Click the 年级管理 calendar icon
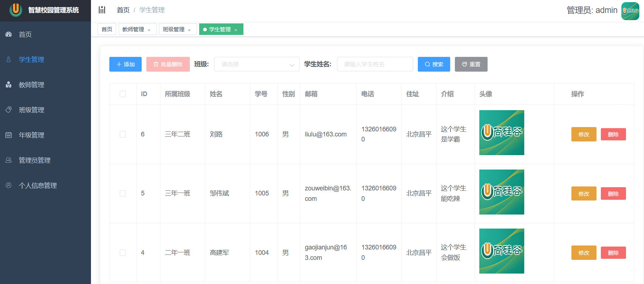Viewport: 644px width, 284px height. point(9,135)
